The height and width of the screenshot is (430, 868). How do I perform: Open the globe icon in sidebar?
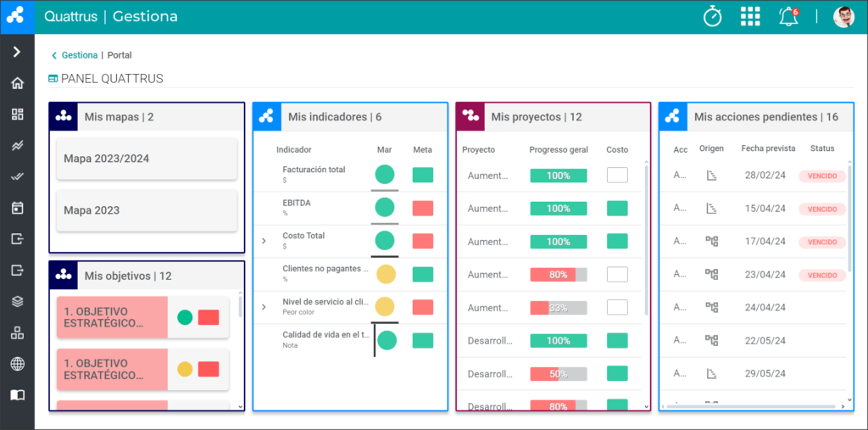click(18, 364)
